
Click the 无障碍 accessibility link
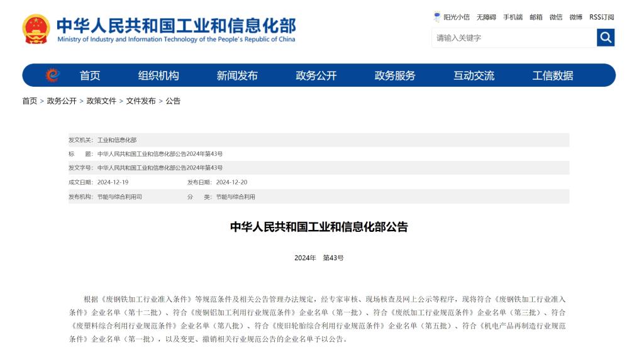(486, 17)
